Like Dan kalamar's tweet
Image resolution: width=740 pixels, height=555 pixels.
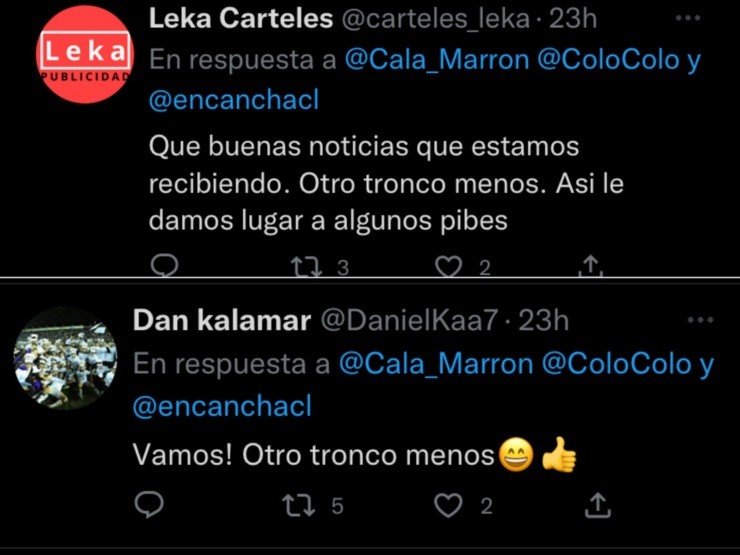[449, 505]
